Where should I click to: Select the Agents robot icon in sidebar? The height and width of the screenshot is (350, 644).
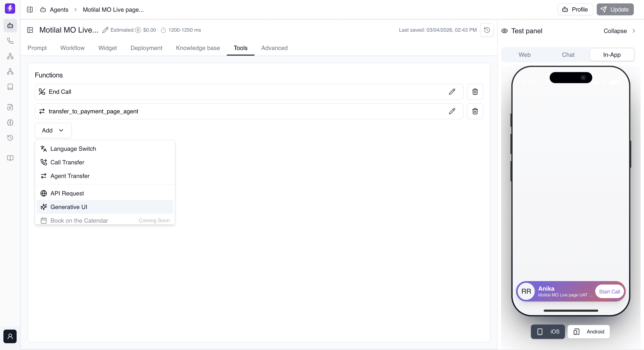click(10, 26)
